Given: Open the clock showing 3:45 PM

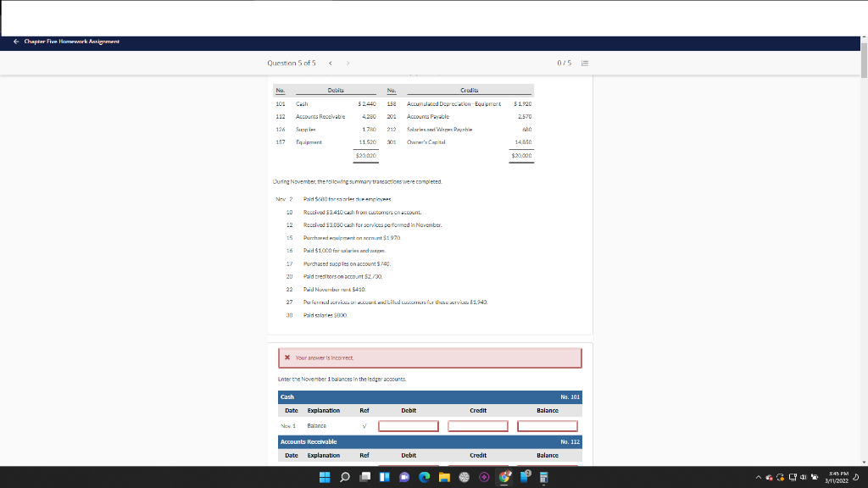Looking at the screenshot, I should coord(837,477).
